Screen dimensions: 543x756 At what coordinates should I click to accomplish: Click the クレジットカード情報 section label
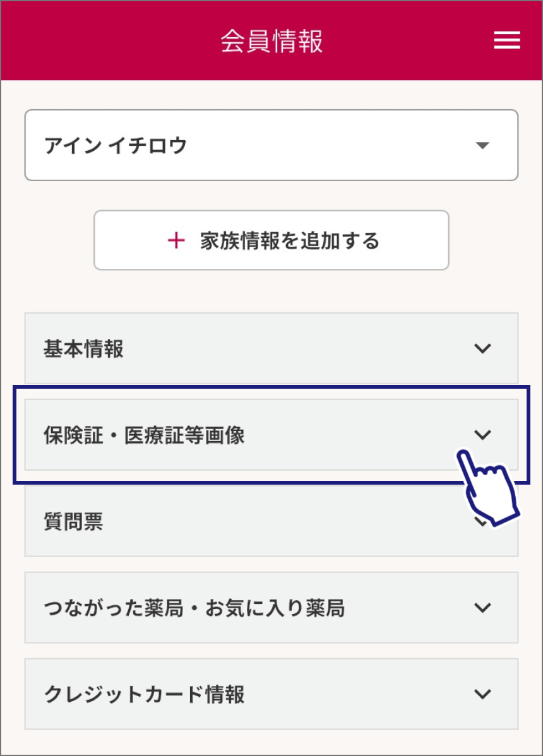pos(144,695)
